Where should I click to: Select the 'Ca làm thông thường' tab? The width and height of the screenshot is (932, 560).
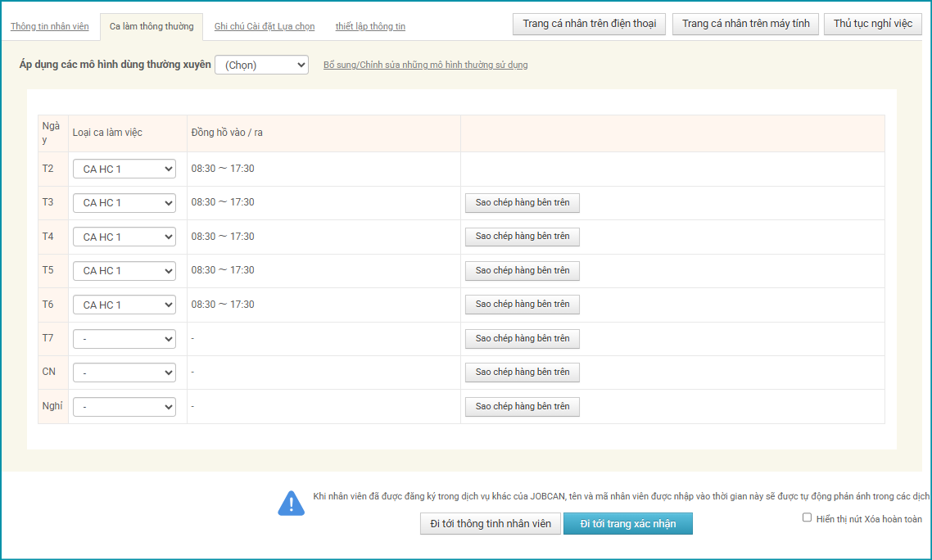tap(152, 26)
